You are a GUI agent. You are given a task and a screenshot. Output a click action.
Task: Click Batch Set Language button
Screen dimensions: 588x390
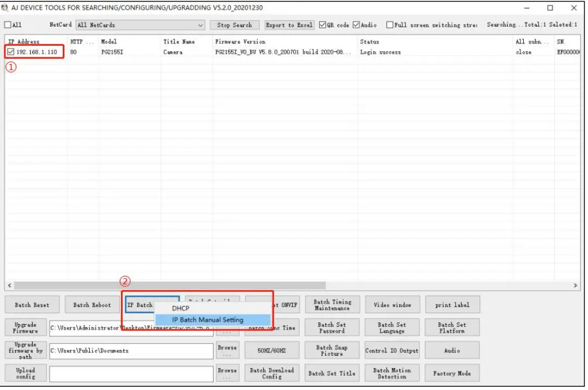[x=392, y=328]
